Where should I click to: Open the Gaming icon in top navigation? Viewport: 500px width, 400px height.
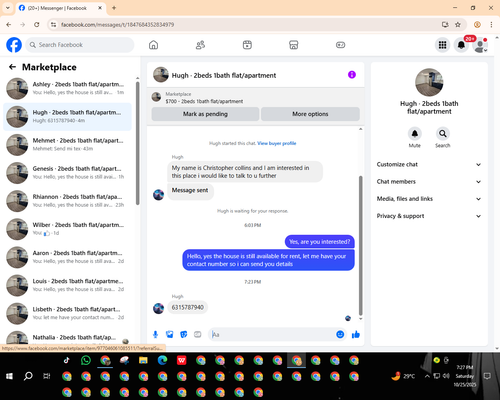coord(340,45)
